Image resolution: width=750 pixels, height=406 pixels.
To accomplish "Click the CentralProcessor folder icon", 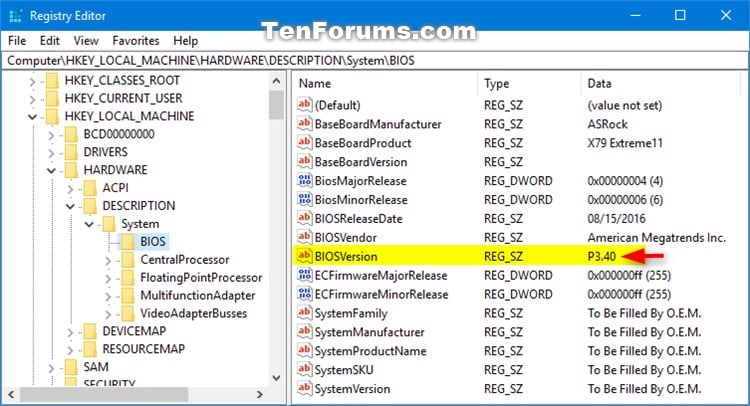I will coord(128,260).
